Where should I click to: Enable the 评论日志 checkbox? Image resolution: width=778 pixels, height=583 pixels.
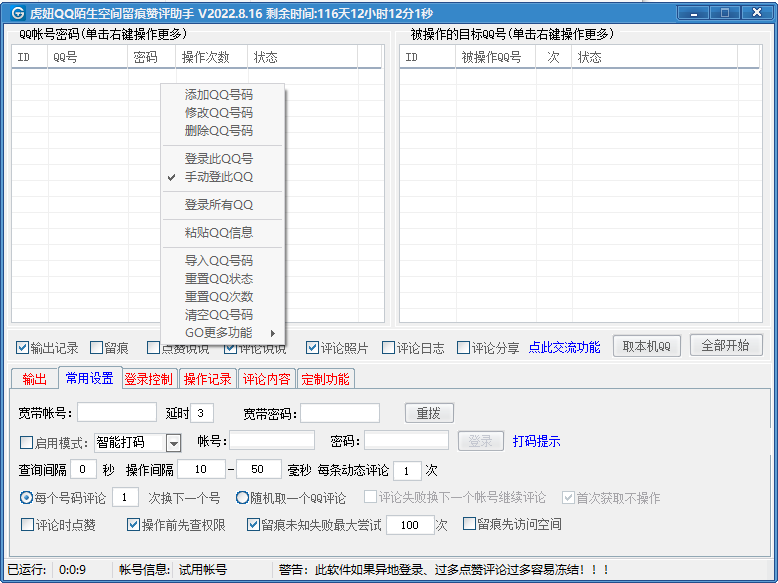click(388, 347)
